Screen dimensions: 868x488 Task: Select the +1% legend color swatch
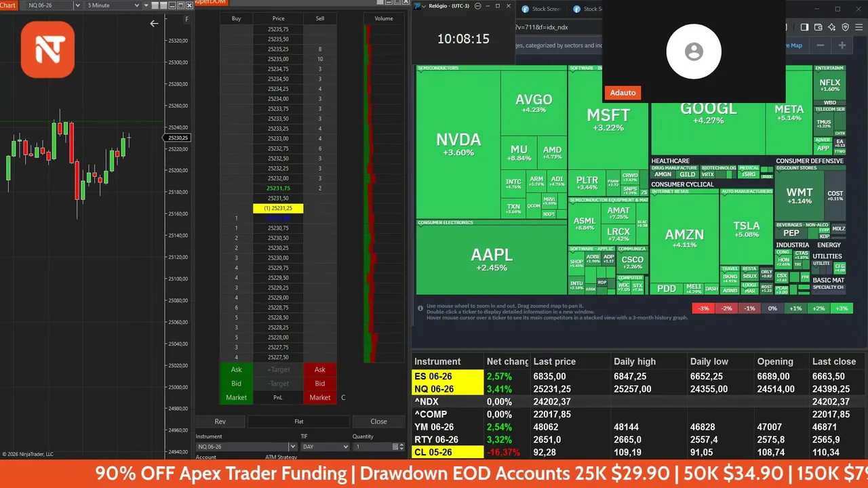point(795,308)
